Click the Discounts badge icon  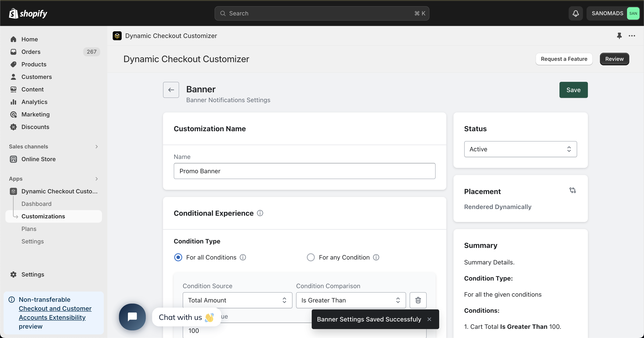click(x=13, y=127)
